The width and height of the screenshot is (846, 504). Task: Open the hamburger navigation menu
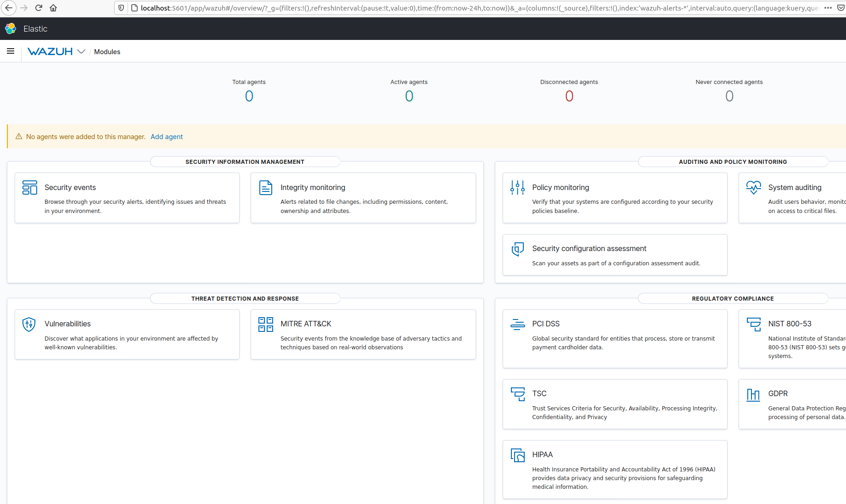pos(11,51)
